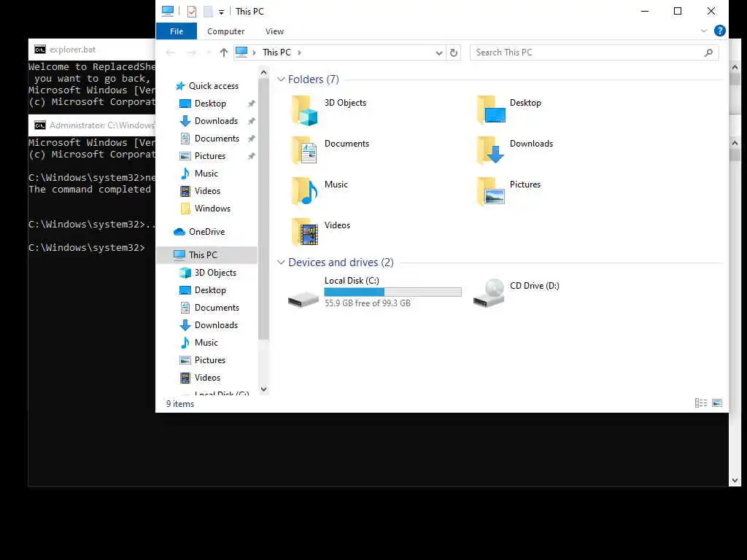Click the New folder quick access toolbar icon
The width and height of the screenshot is (747, 560).
[208, 12]
